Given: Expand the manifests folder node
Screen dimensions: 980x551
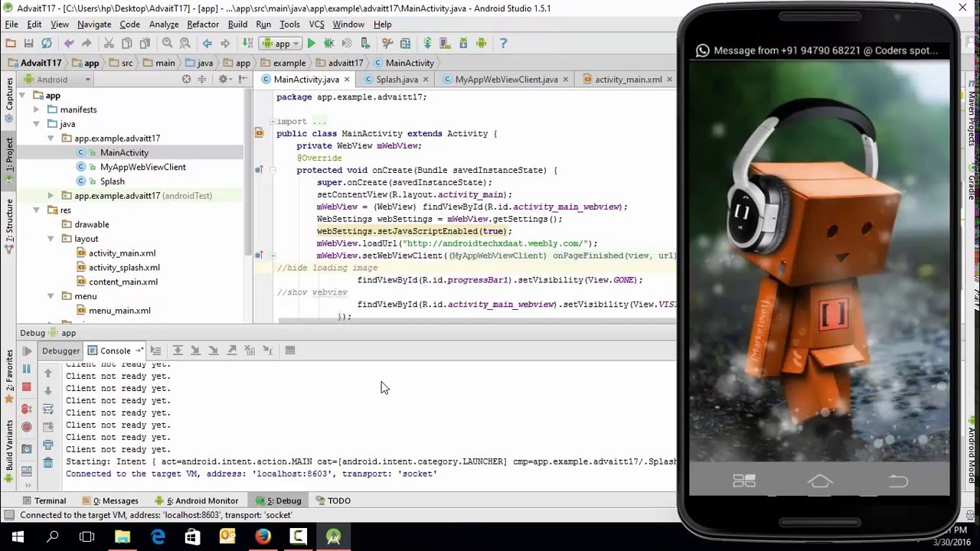Looking at the screenshot, I should click(36, 110).
